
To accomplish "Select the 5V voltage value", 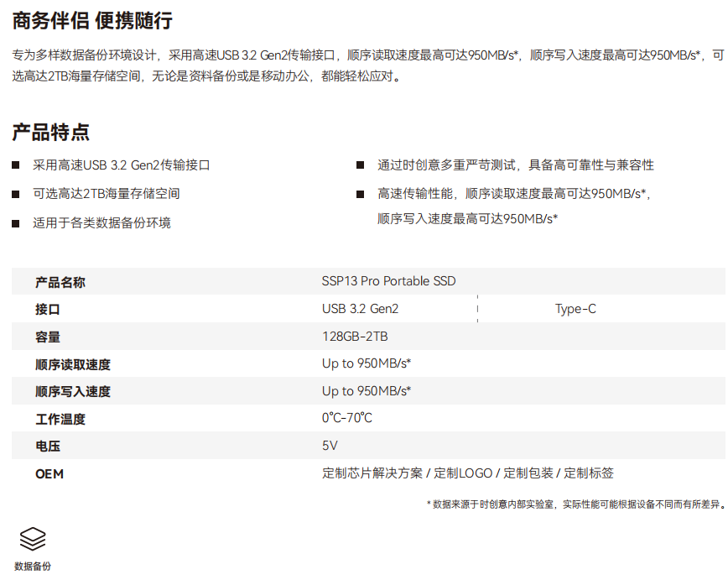I will click(330, 446).
